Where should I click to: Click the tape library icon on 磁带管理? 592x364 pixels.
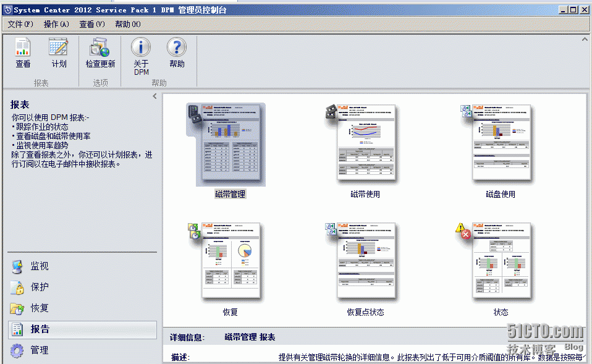coord(195,114)
